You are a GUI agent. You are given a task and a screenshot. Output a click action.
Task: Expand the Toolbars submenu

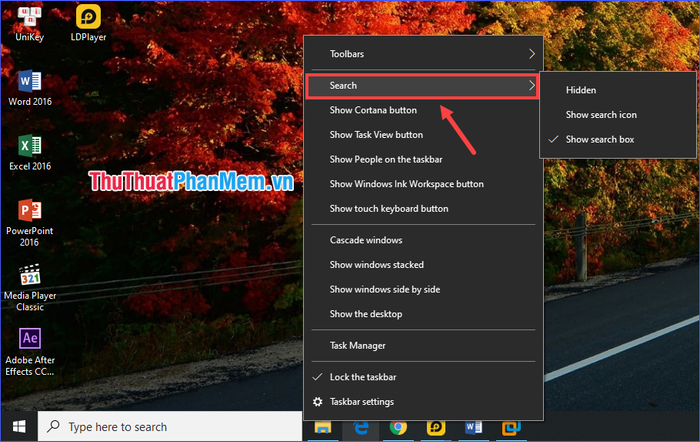tap(423, 54)
